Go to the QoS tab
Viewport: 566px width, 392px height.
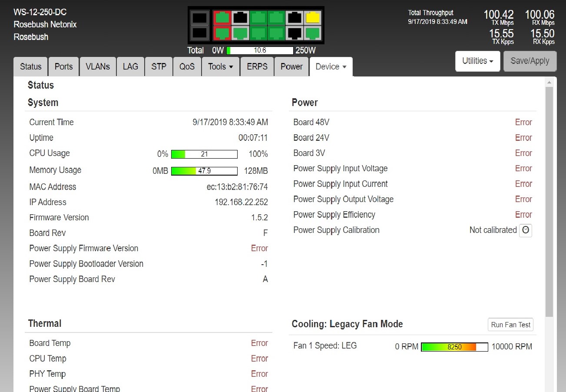coord(187,66)
